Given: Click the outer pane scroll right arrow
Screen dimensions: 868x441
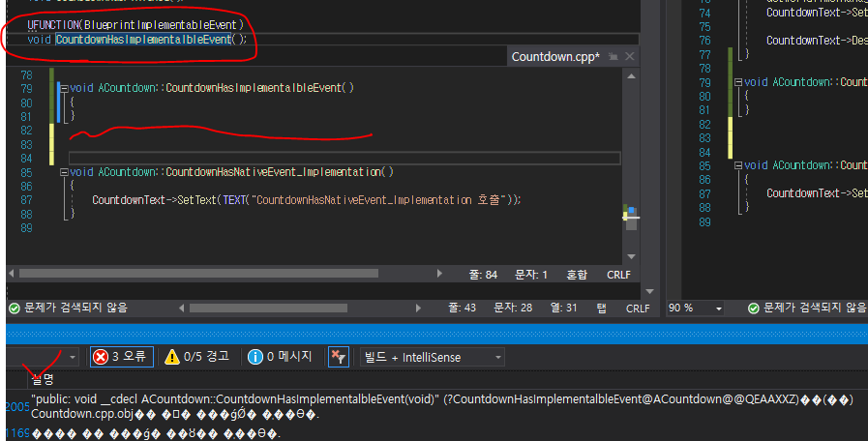Looking at the screenshot, I should (418, 309).
